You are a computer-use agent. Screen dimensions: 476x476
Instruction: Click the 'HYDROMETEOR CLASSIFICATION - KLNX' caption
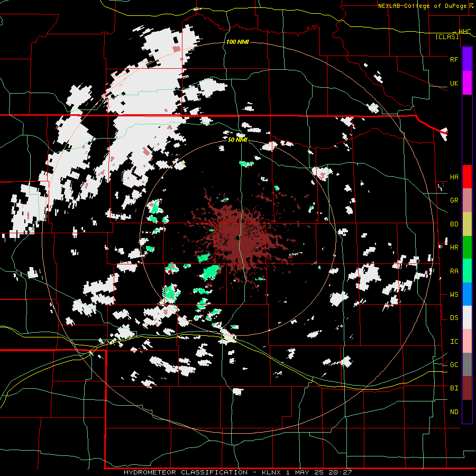[202, 472]
